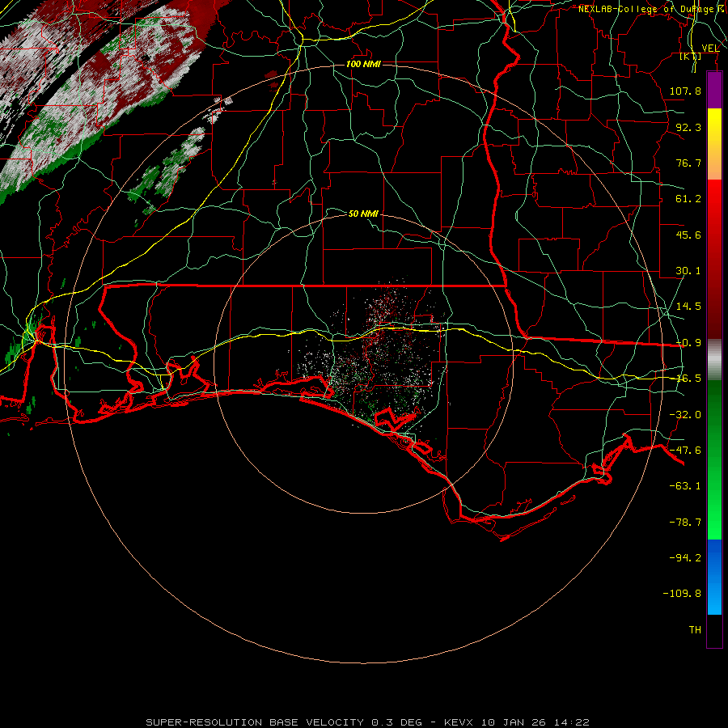
Task: Click the 92.3 value on velocity scale
Action: (688, 127)
